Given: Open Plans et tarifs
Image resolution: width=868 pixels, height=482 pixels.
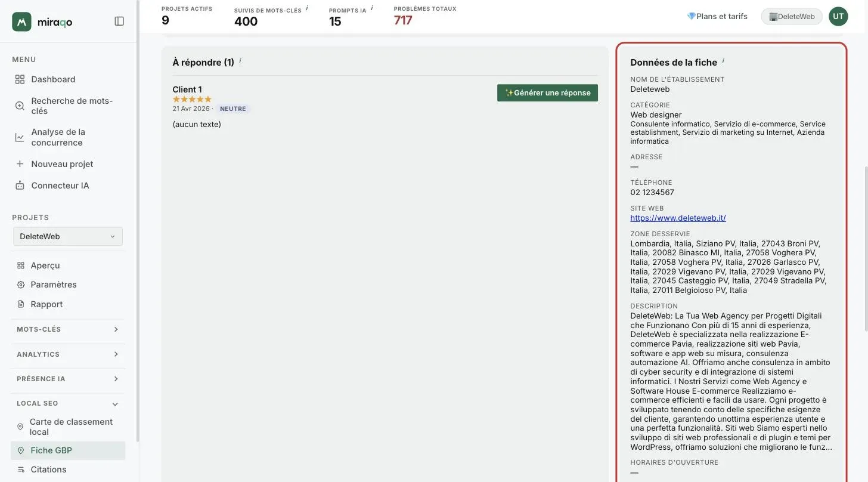Looking at the screenshot, I should coord(717,16).
